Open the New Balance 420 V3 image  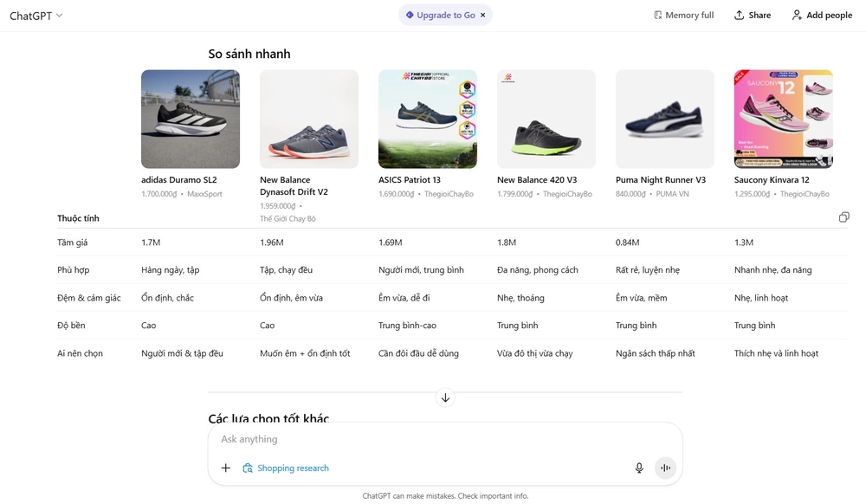[x=546, y=119]
